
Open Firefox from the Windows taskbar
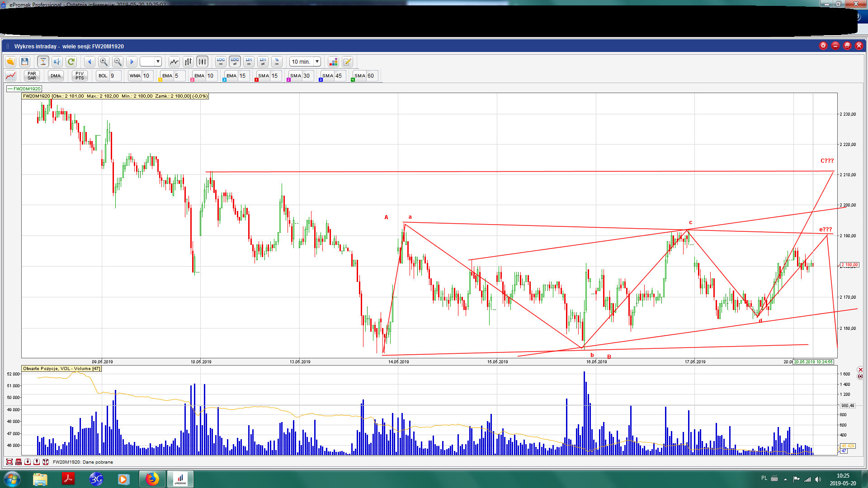(x=152, y=479)
